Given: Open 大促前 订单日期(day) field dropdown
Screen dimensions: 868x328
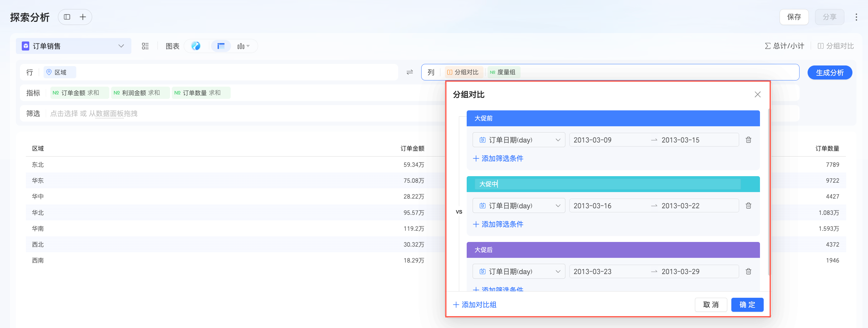Looking at the screenshot, I should tap(519, 140).
